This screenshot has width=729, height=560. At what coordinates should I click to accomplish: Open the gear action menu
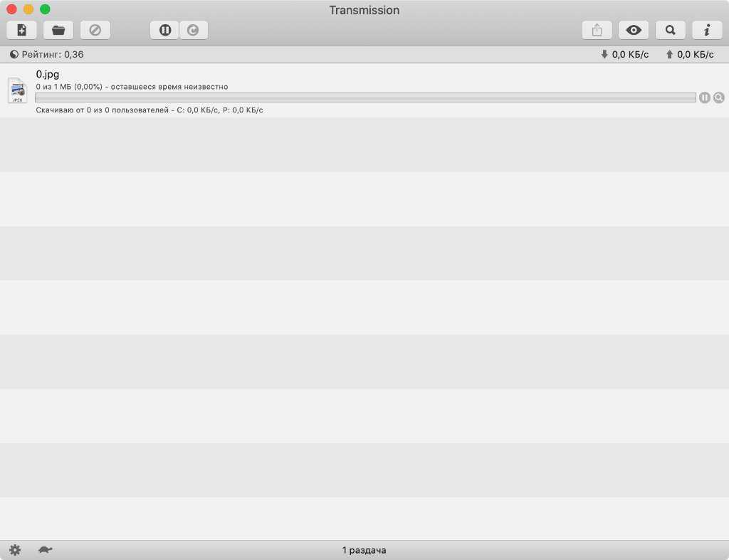pyautogui.click(x=15, y=550)
